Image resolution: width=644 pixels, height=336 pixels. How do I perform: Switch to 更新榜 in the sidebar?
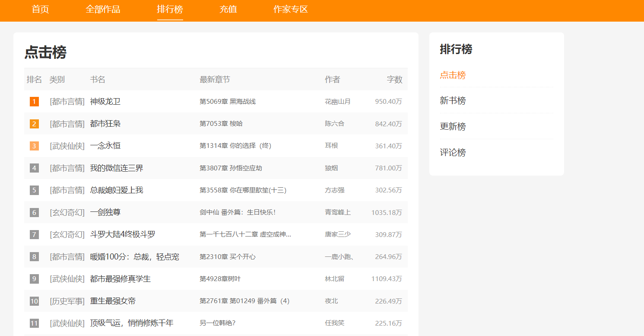pos(453,126)
